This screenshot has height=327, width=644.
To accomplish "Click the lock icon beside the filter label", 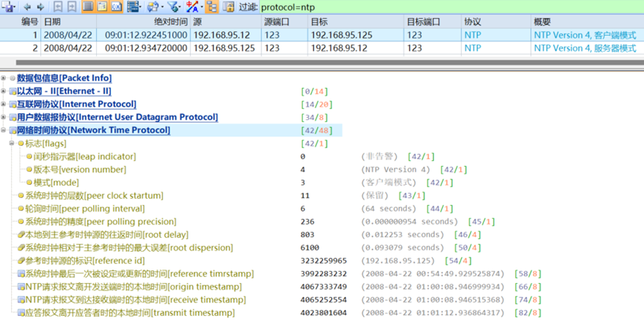I will (228, 7).
